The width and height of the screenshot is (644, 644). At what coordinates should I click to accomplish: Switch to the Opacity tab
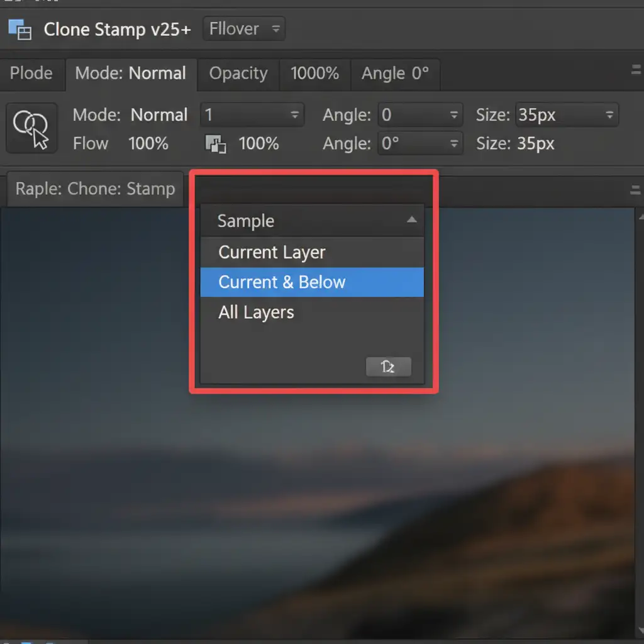point(238,74)
